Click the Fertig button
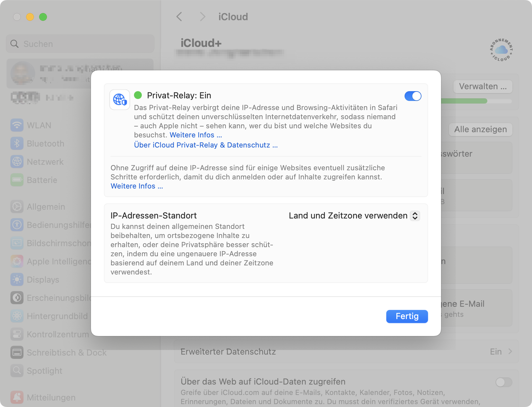 click(407, 316)
